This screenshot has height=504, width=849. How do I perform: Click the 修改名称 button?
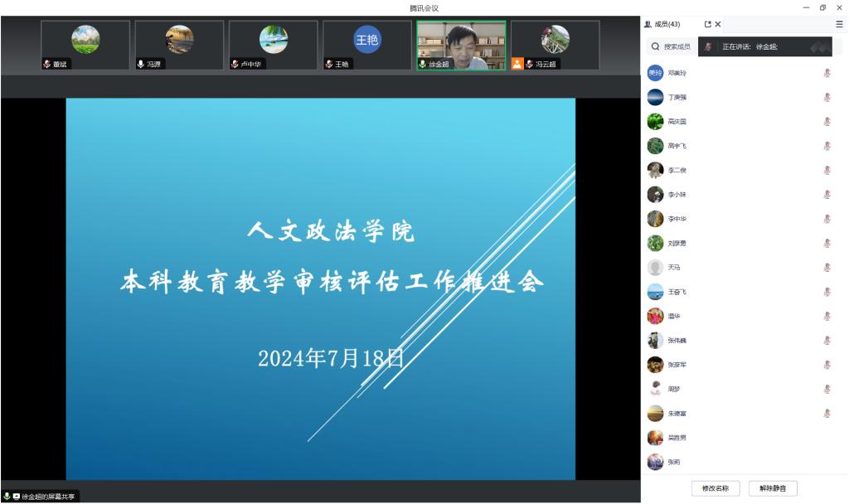[x=715, y=488]
